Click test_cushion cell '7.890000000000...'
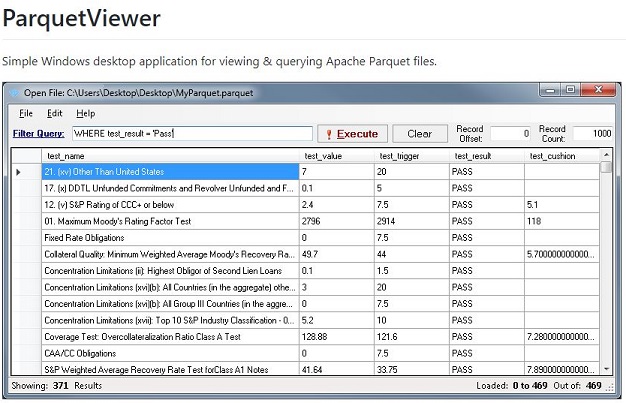626x403 pixels. coord(562,369)
